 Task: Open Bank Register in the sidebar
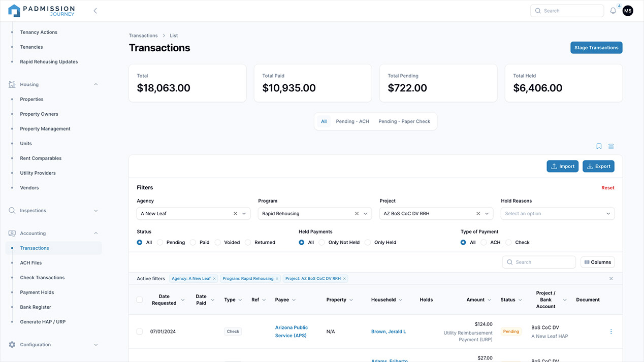(36, 307)
